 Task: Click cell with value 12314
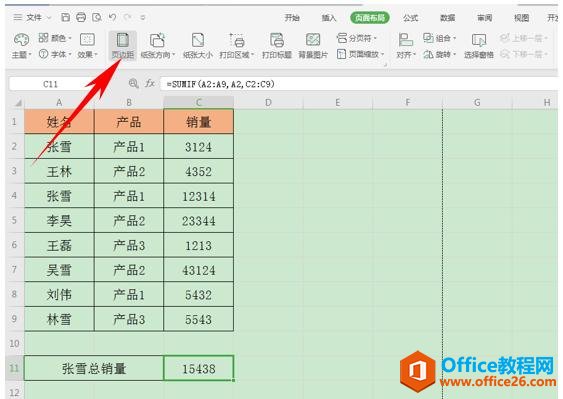[199, 196]
